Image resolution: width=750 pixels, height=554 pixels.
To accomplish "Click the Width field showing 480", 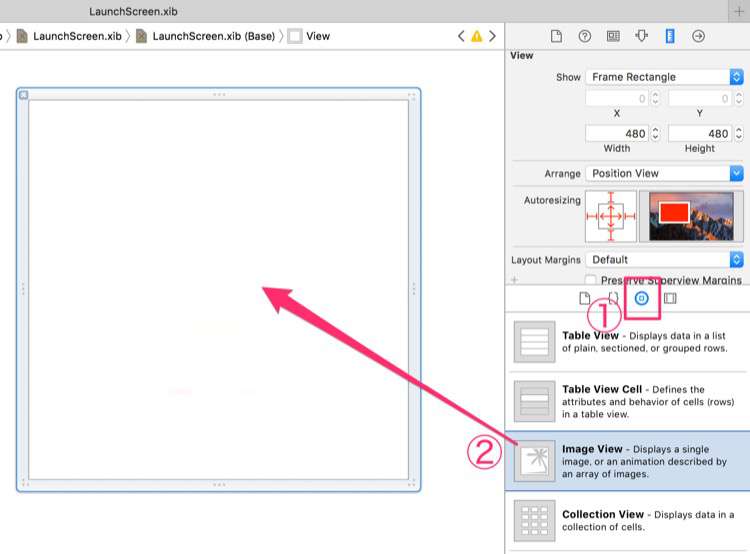I will [x=617, y=133].
